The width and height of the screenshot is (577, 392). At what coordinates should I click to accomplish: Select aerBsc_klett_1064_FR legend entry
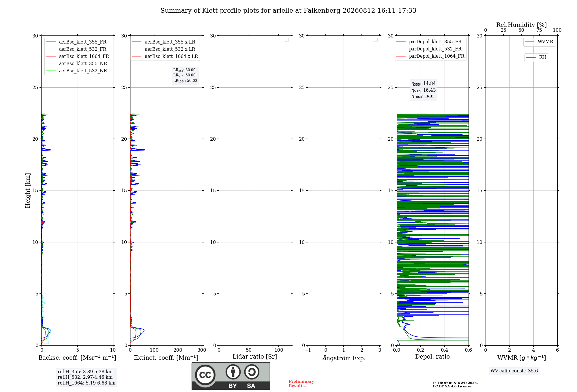[78, 56]
